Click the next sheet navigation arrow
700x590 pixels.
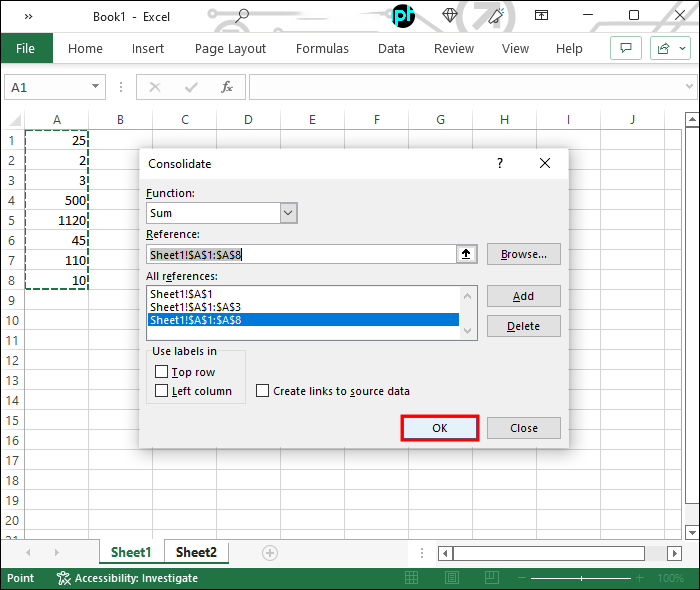pos(56,553)
